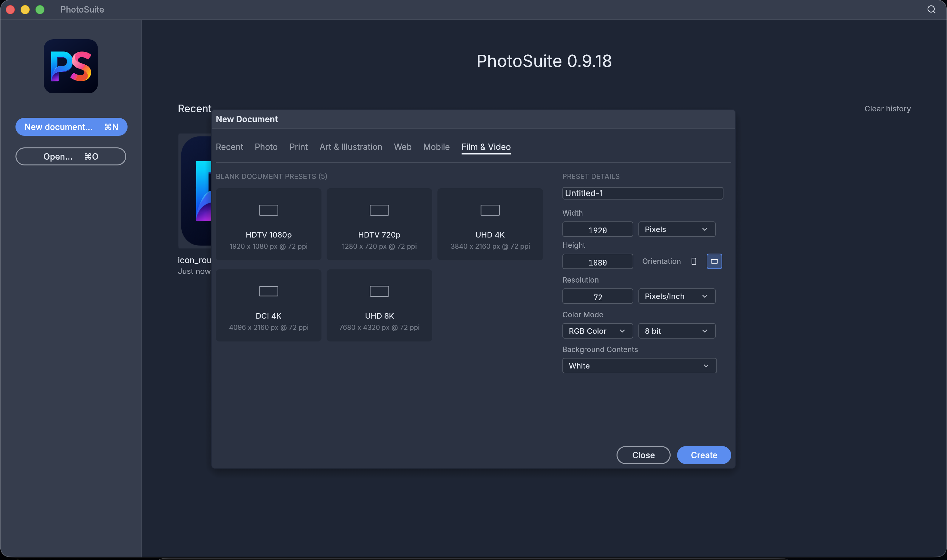947x560 pixels.
Task: Open the Background Contents White dropdown
Action: [x=639, y=366]
